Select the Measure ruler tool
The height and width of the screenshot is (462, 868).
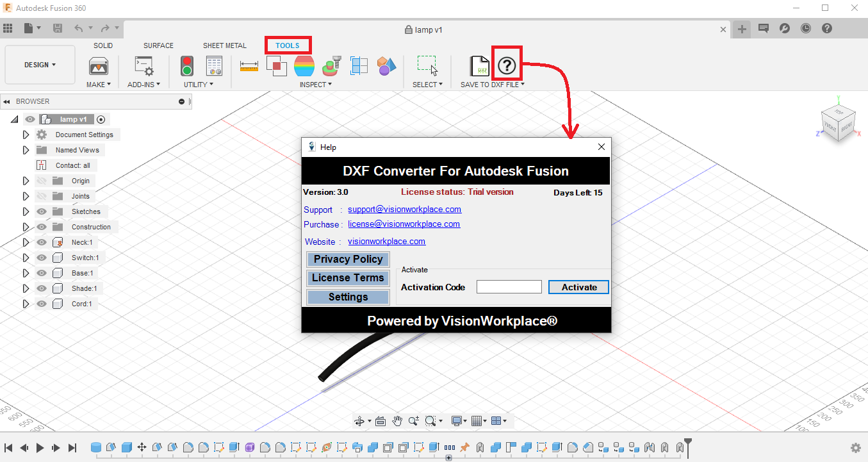pos(249,65)
